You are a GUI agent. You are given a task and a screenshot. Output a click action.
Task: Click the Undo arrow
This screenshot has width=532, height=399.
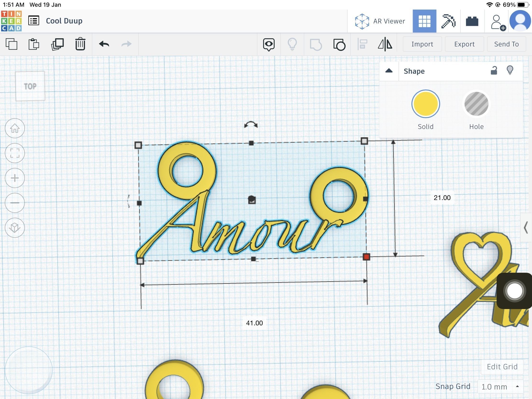(104, 44)
